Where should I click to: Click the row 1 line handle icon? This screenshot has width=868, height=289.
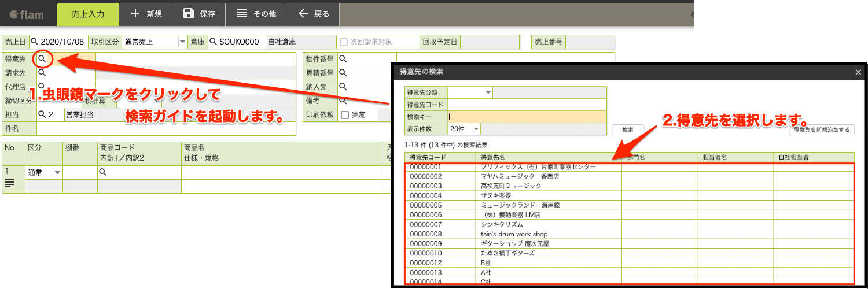(x=9, y=183)
